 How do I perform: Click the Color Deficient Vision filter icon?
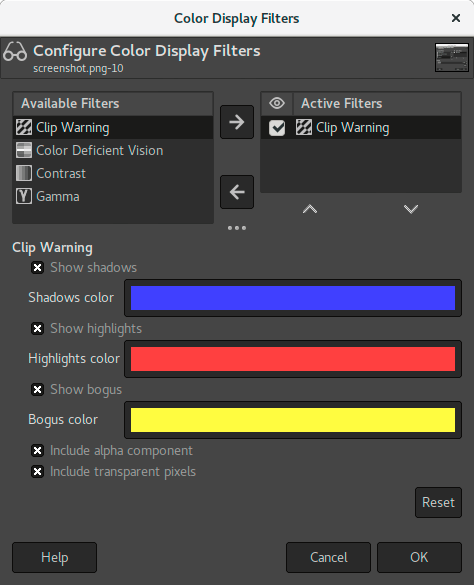(x=24, y=150)
